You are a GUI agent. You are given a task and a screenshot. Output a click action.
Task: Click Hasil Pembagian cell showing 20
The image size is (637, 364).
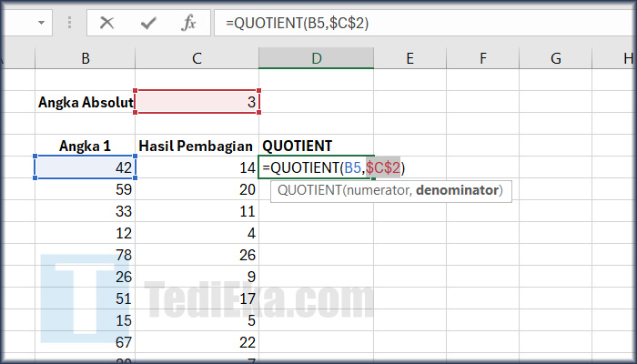(197, 189)
